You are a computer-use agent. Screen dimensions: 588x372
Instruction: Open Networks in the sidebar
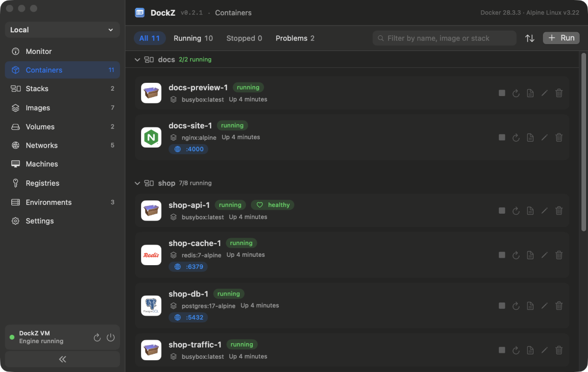tap(62, 146)
